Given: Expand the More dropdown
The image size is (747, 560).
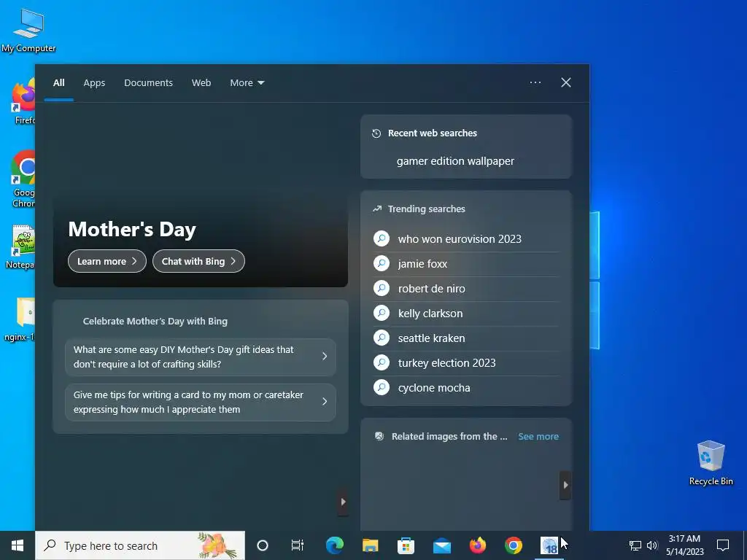Looking at the screenshot, I should pyautogui.click(x=247, y=83).
